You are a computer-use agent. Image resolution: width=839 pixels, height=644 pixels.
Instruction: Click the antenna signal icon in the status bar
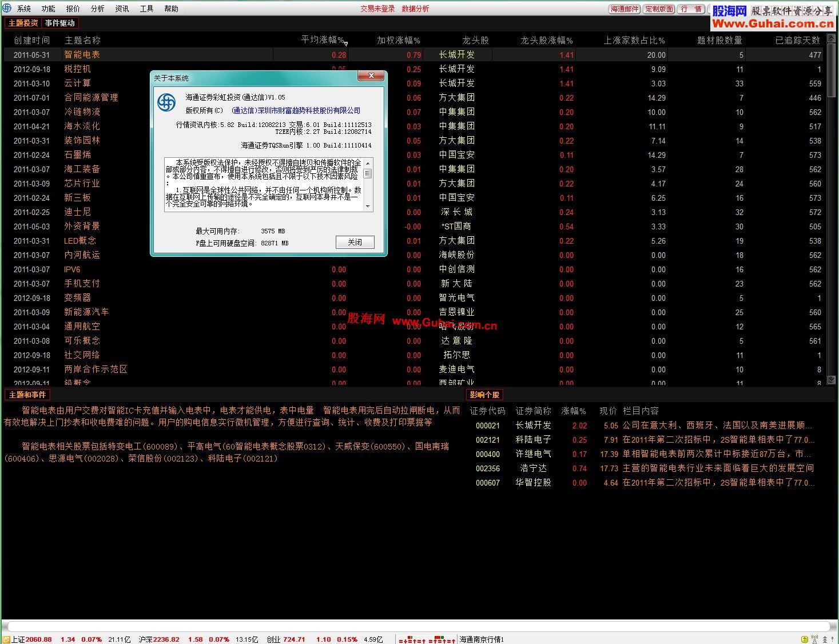[814, 639]
